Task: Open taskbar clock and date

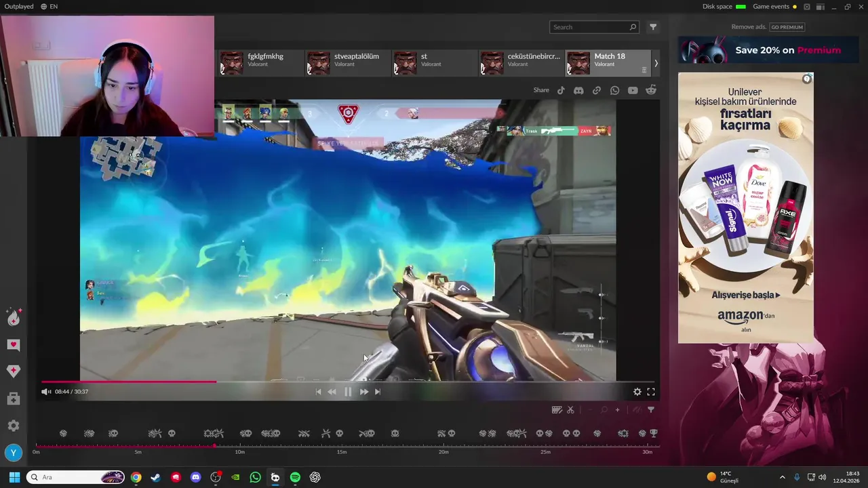Action: pyautogui.click(x=846, y=477)
